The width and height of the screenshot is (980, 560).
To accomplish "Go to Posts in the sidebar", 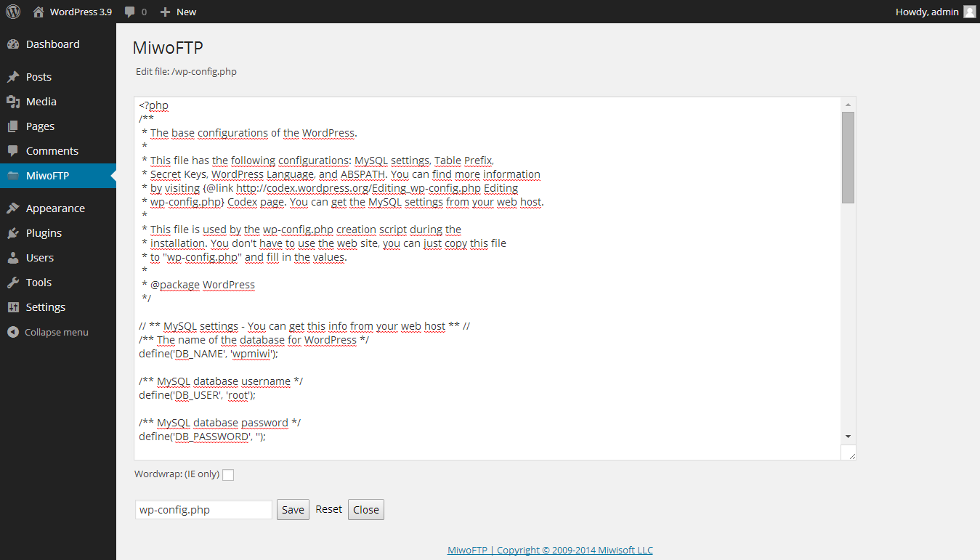I will [39, 77].
